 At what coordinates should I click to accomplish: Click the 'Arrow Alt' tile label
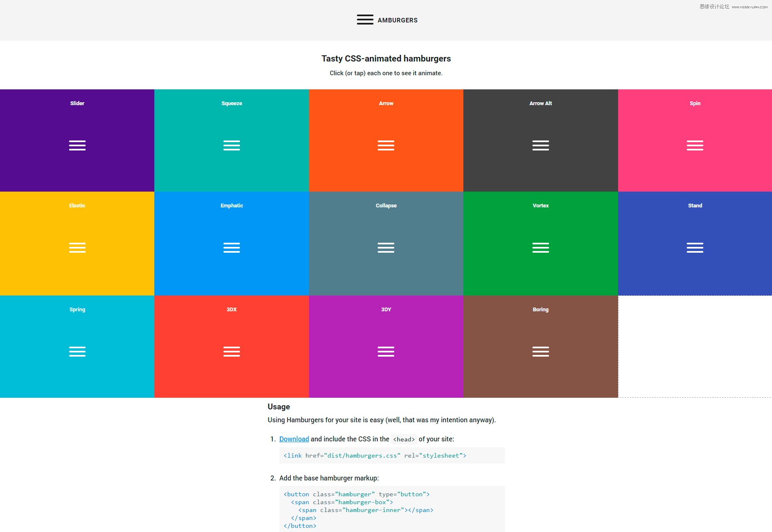pyautogui.click(x=541, y=103)
